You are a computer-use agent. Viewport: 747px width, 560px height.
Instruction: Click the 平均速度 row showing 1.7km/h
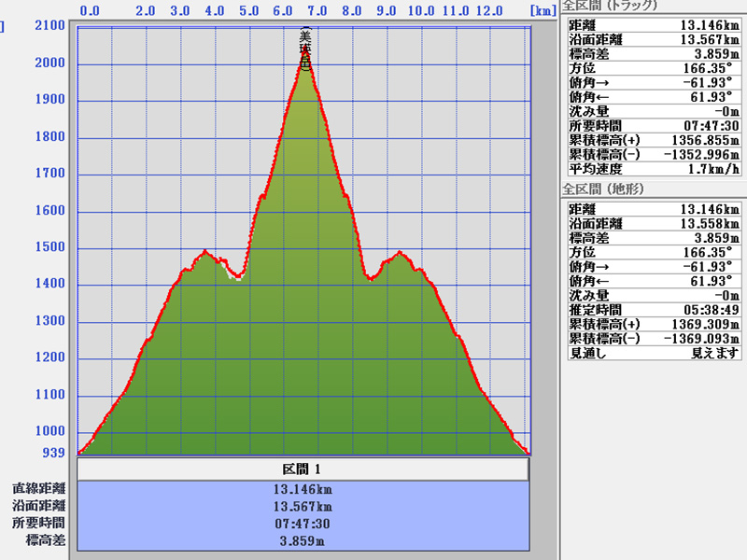tap(654, 169)
